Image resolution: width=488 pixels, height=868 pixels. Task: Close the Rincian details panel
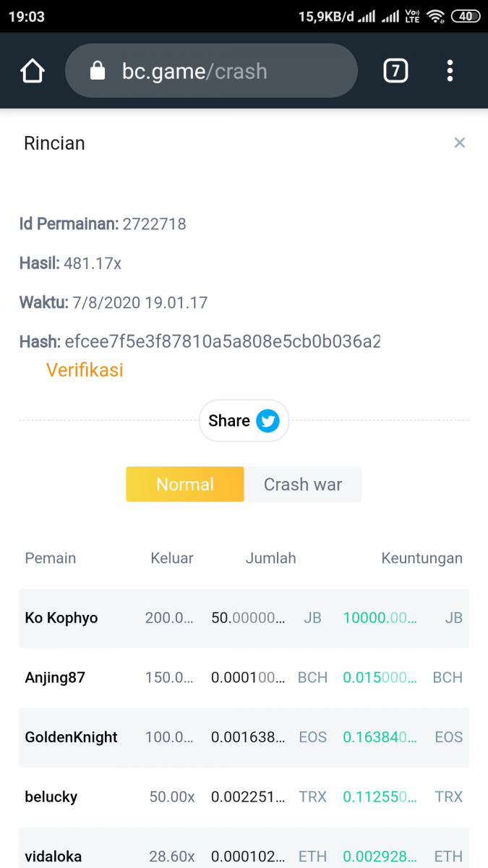coord(459,142)
